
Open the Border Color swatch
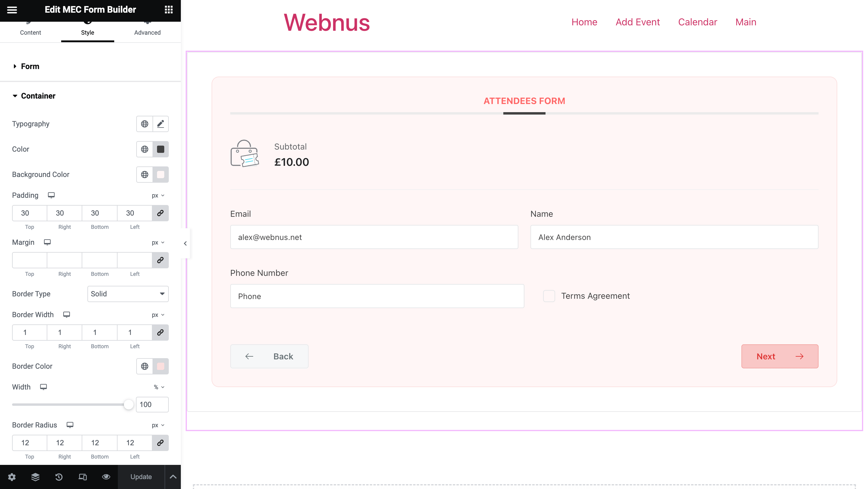[x=160, y=366]
